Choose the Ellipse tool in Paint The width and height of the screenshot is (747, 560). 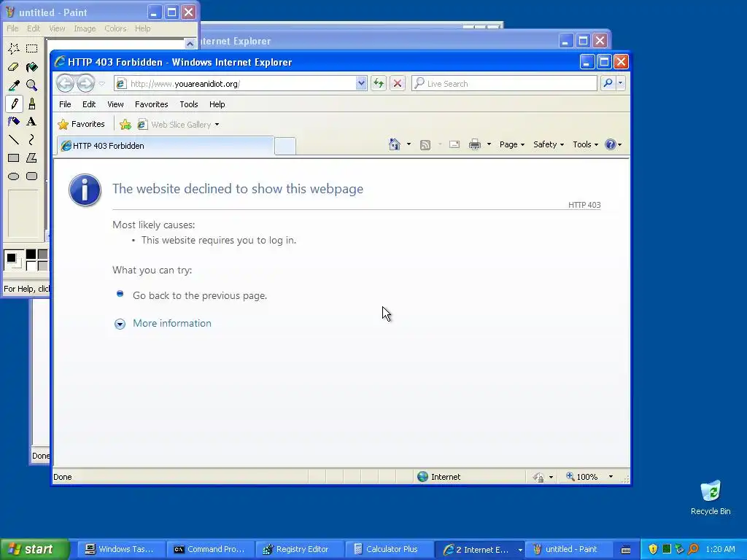pos(14,176)
